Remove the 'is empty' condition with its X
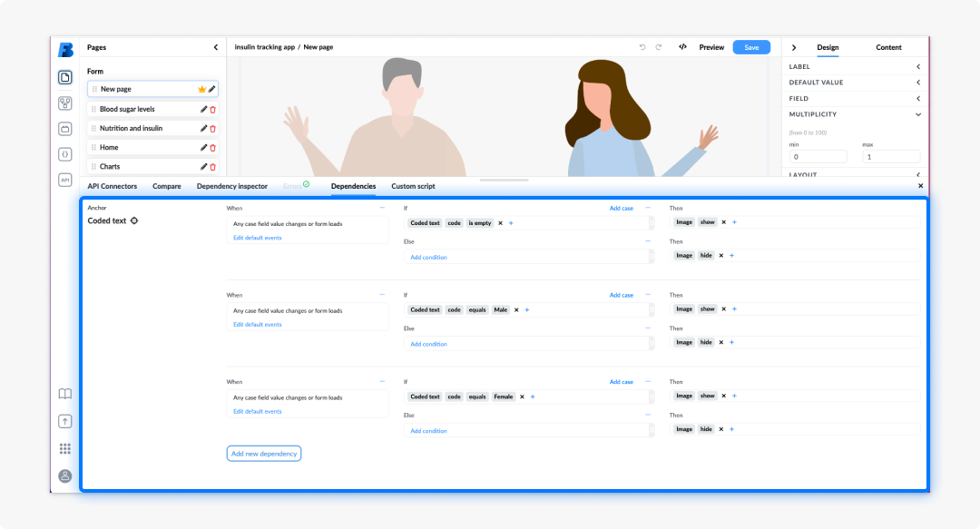The image size is (980, 529). coord(500,223)
